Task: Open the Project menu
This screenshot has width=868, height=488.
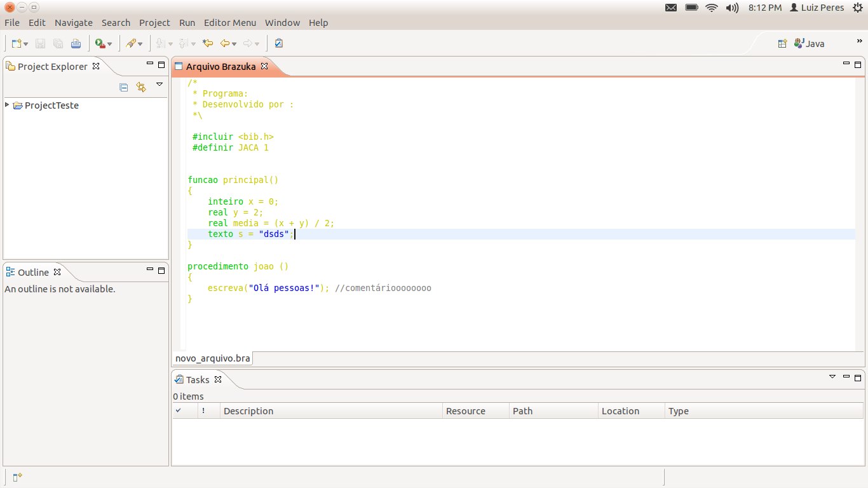Action: click(154, 22)
